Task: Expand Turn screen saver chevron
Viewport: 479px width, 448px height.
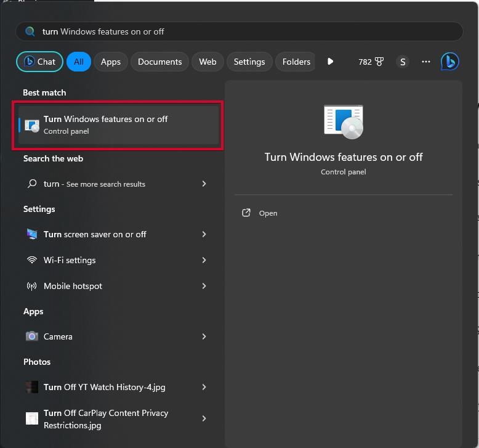Action: coord(204,234)
